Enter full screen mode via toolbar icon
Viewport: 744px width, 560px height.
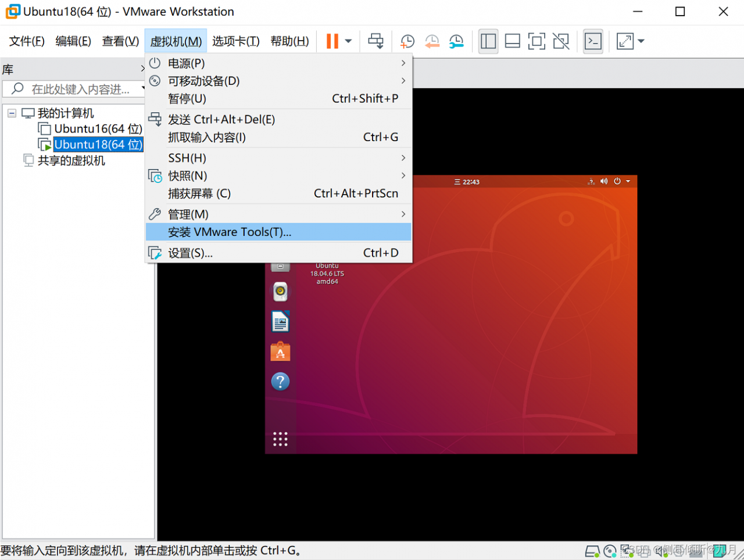click(x=536, y=41)
